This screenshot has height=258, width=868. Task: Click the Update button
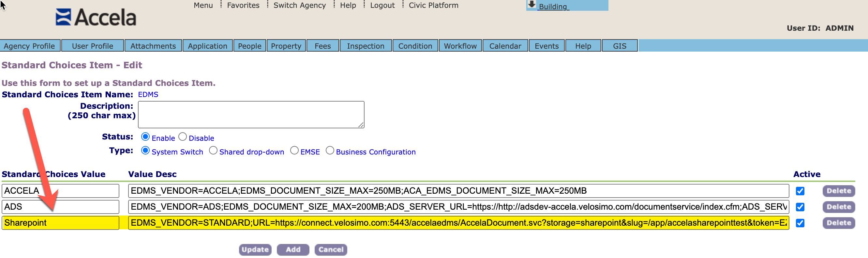point(255,250)
